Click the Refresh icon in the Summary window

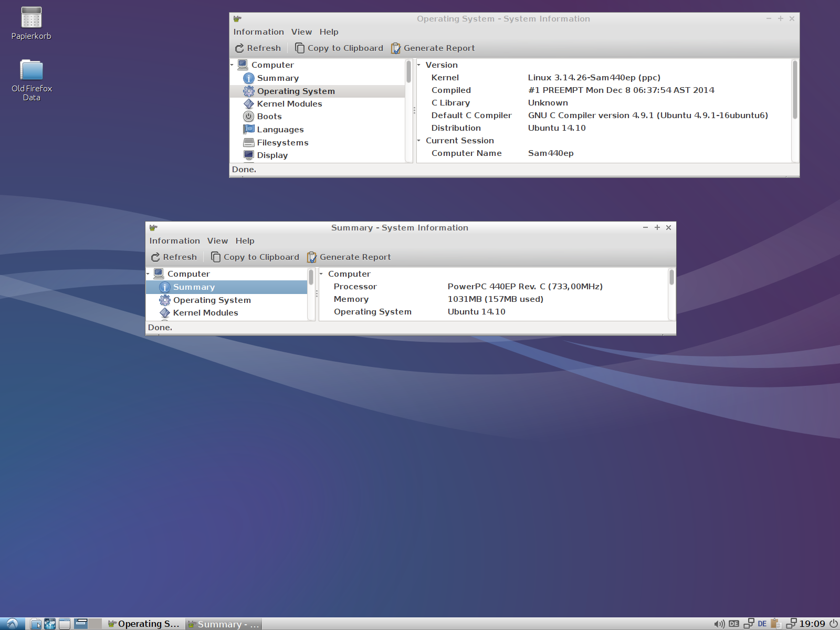[x=155, y=257]
